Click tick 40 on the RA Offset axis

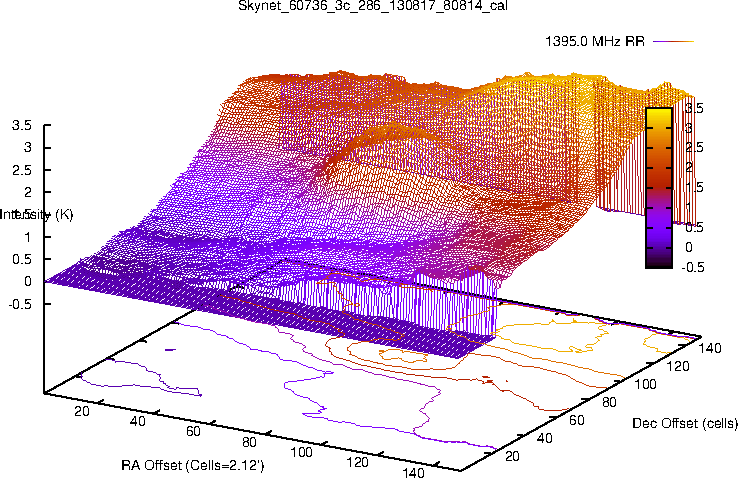137,421
